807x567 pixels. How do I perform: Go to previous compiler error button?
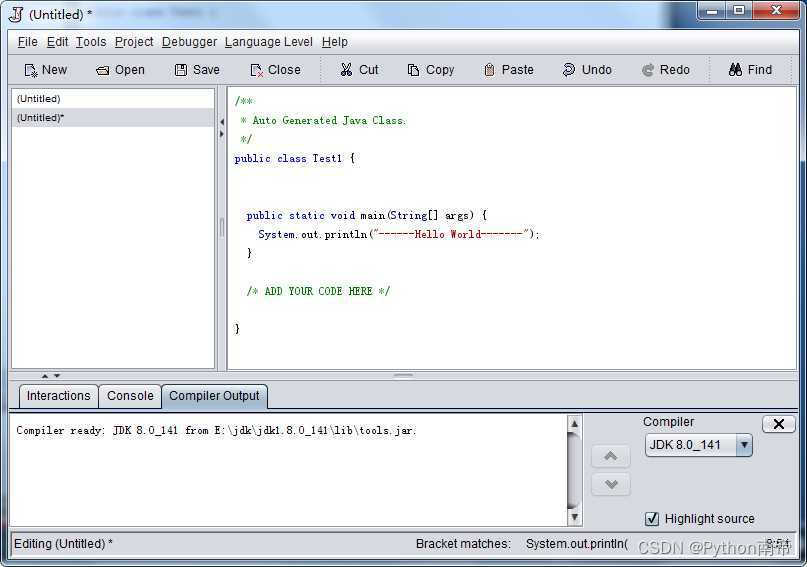click(x=610, y=456)
